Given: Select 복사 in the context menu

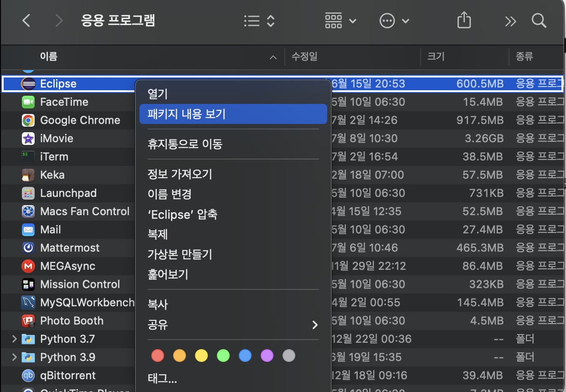Looking at the screenshot, I should pos(233,304).
